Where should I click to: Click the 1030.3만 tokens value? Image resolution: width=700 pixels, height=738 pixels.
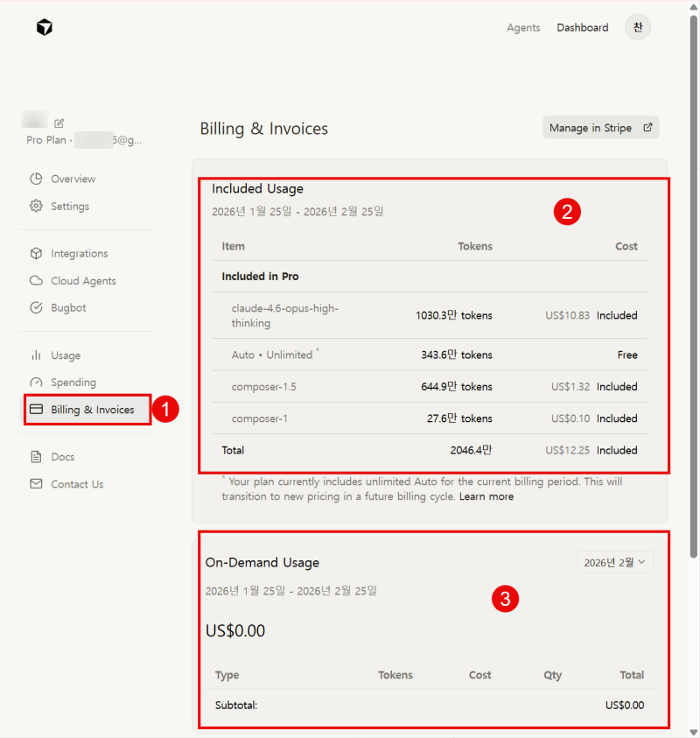[x=454, y=315]
